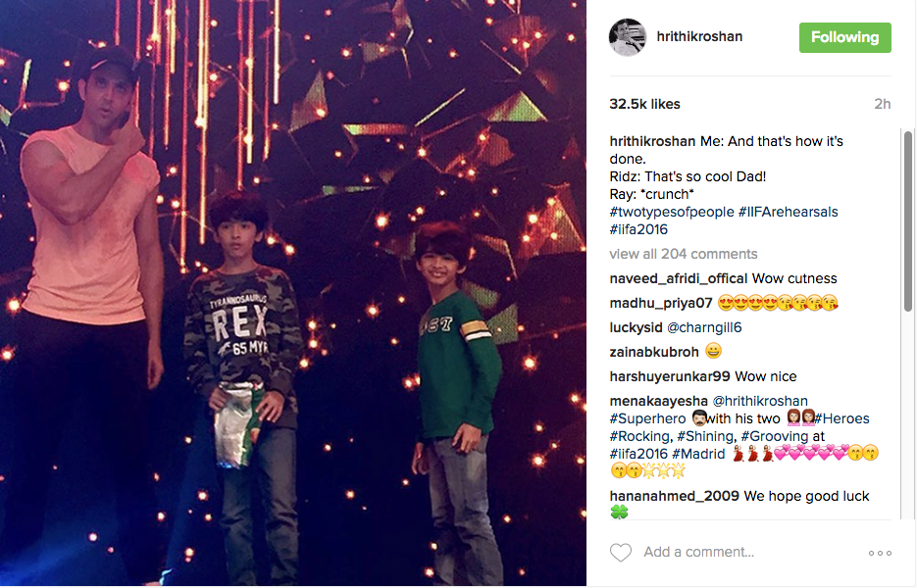The image size is (917, 588).
Task: Open harshuyerunkar99 user profile
Action: pos(670,376)
